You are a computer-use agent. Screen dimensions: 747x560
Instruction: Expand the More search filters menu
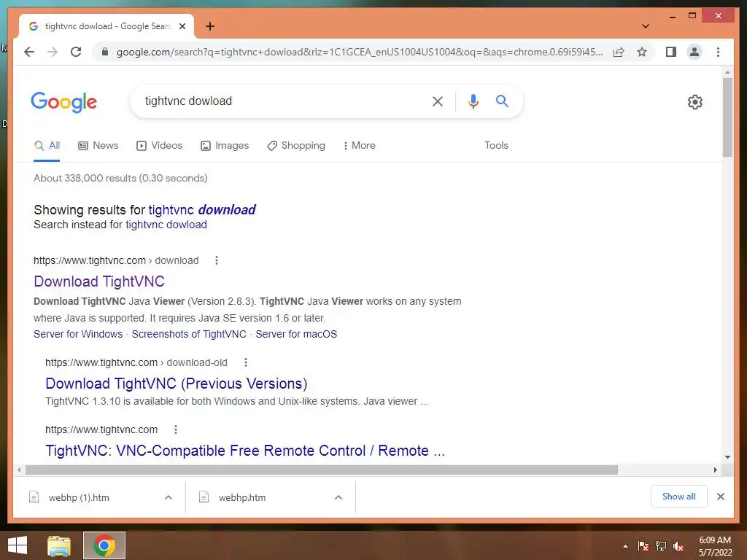(x=359, y=146)
